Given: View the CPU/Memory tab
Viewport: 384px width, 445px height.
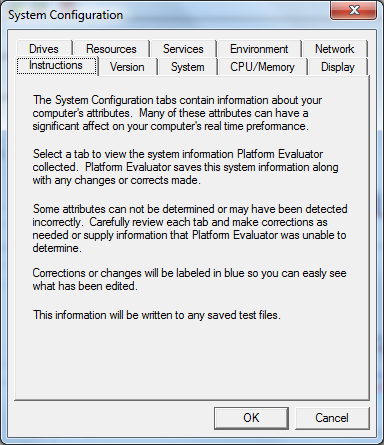Looking at the screenshot, I should (262, 67).
